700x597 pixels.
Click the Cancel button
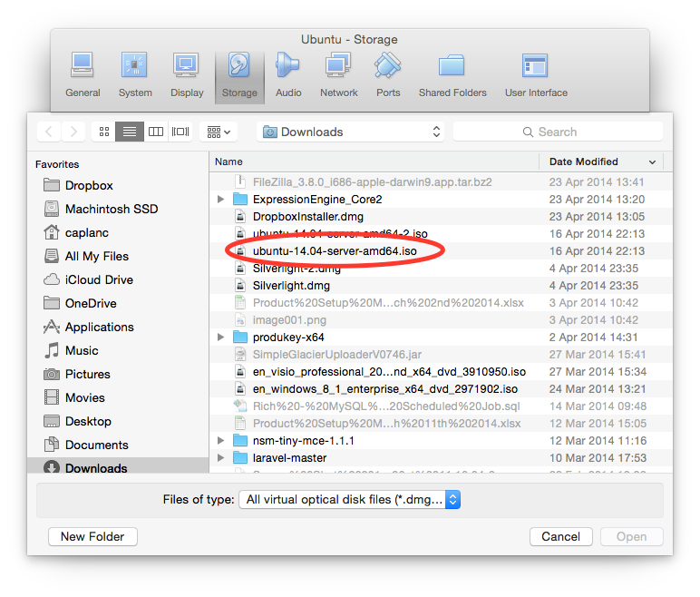(x=560, y=536)
